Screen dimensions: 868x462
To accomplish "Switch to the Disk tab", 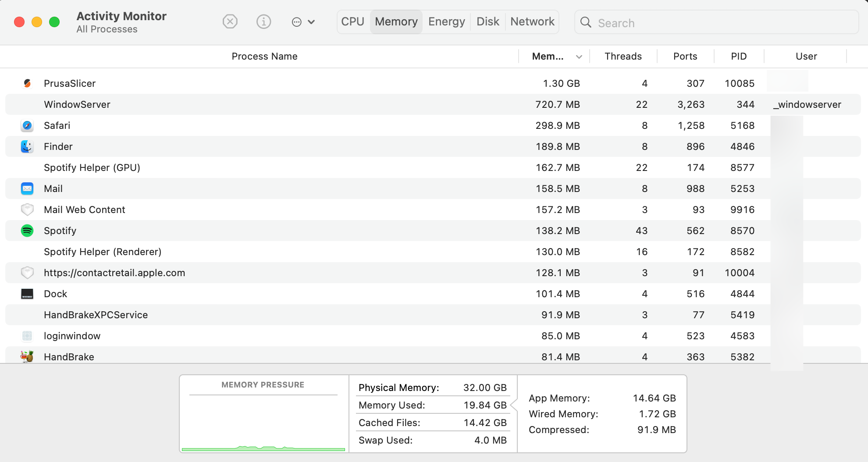I will (x=488, y=21).
